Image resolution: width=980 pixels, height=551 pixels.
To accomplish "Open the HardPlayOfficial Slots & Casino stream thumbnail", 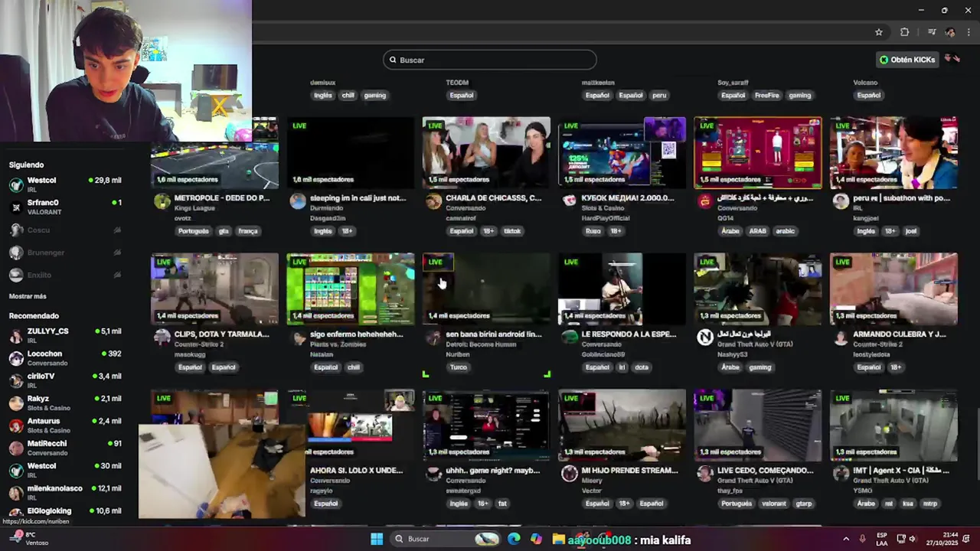I will (622, 153).
